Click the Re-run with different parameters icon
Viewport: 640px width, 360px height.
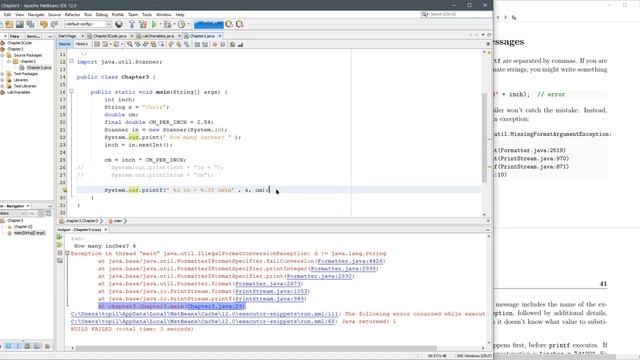point(60,245)
